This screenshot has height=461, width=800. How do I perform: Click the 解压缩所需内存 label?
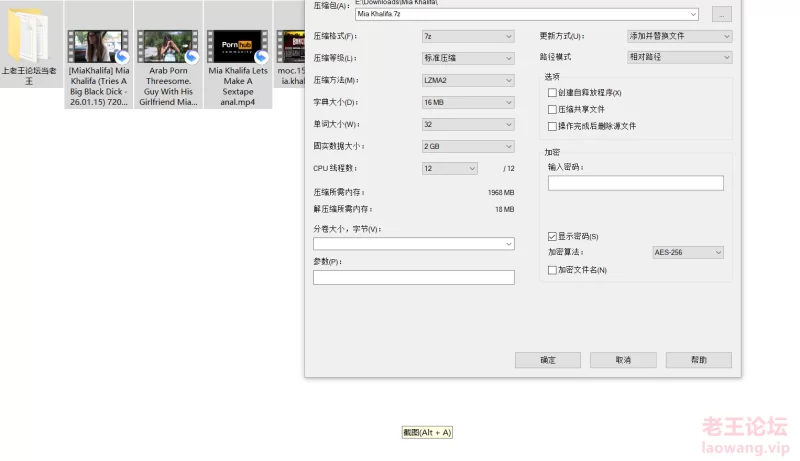(x=343, y=210)
